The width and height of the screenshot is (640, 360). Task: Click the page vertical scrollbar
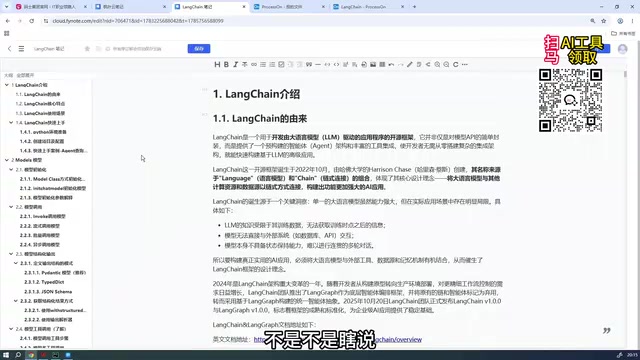coord(625,73)
